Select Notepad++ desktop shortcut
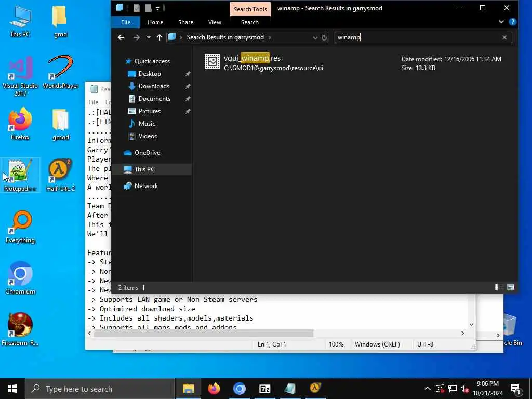 point(20,175)
